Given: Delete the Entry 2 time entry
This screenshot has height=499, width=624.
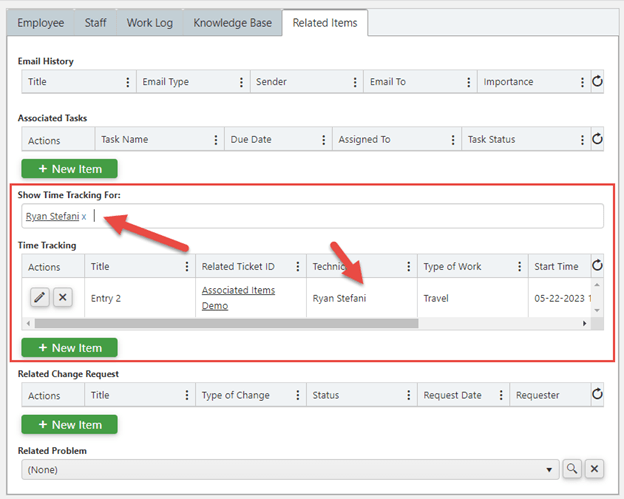Looking at the screenshot, I should click(x=62, y=297).
